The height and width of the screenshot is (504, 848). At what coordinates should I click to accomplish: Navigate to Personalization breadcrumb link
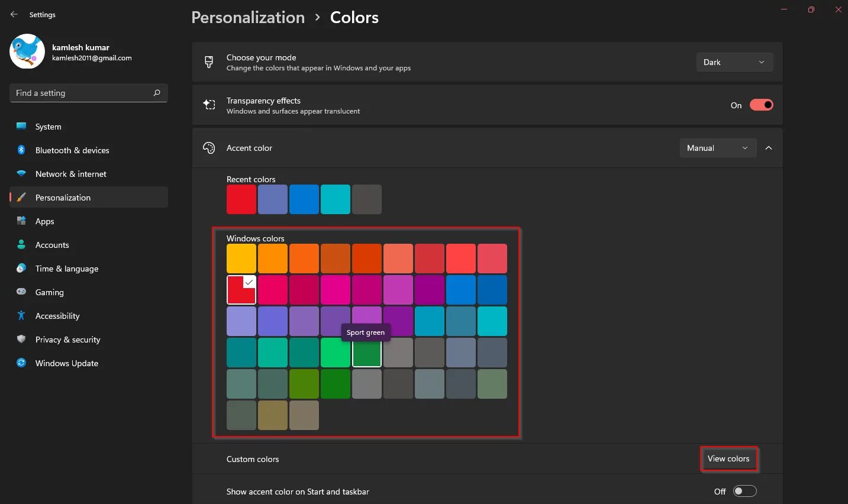pyautogui.click(x=248, y=18)
